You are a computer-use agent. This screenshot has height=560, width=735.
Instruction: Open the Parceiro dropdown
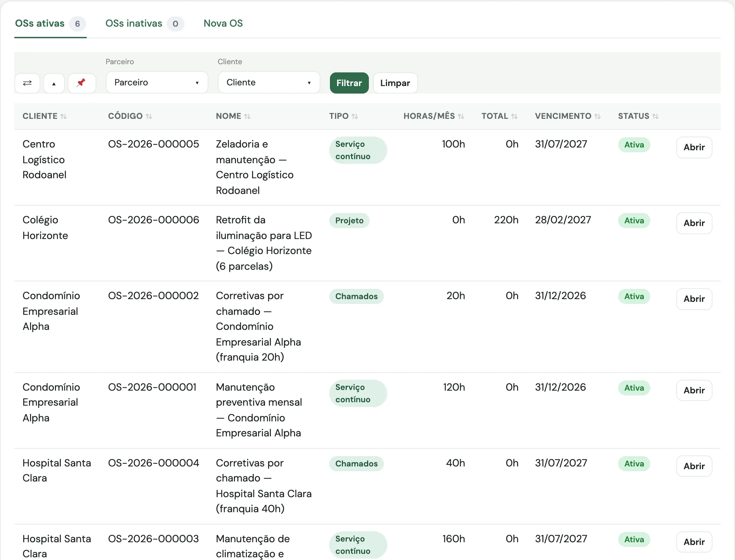(x=157, y=82)
